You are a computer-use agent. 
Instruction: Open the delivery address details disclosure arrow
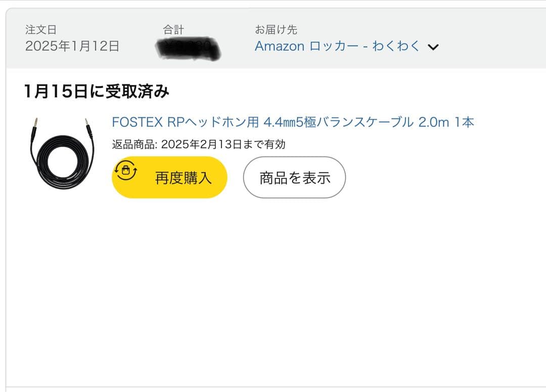pyautogui.click(x=434, y=46)
